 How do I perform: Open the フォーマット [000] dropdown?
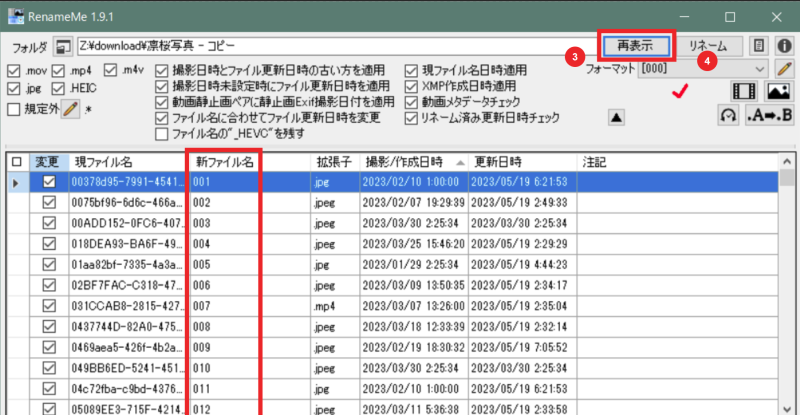pos(703,68)
